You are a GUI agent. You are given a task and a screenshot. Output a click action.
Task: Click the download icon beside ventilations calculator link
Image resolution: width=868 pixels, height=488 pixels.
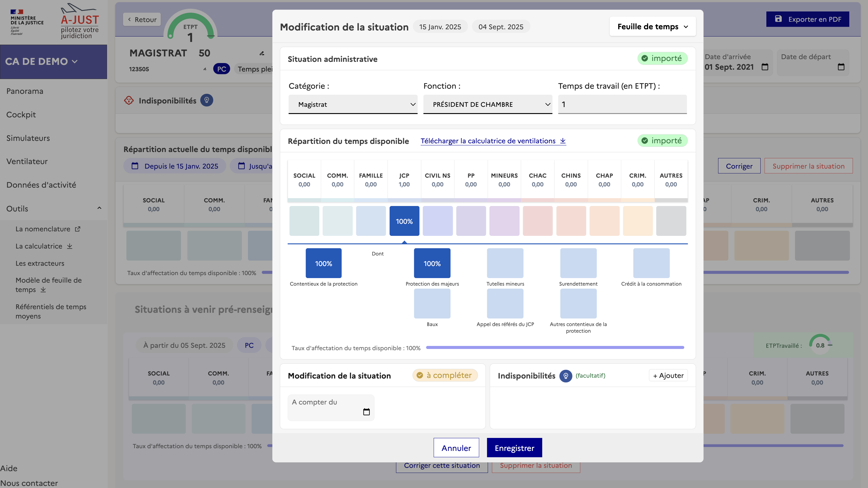coord(563,141)
